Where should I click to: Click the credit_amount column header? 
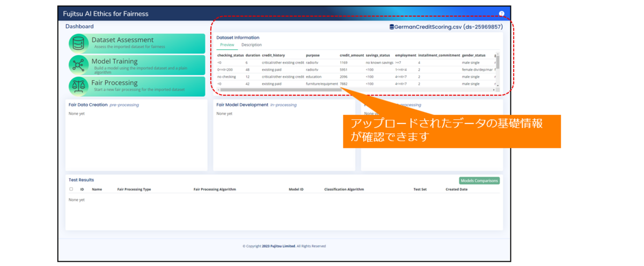coord(352,55)
